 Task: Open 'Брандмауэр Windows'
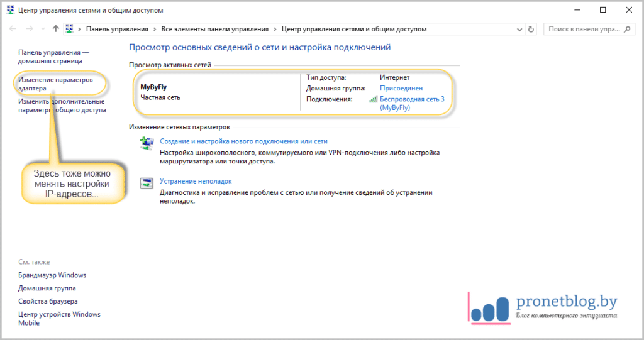click(x=52, y=275)
